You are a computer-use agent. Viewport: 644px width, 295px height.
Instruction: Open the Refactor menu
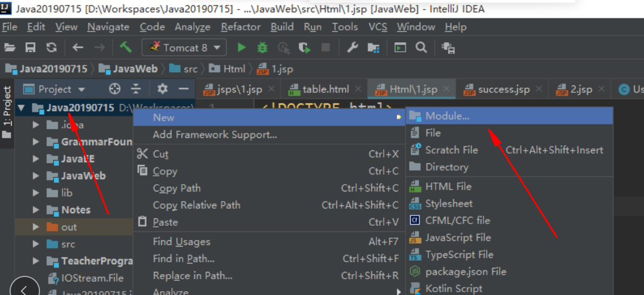[x=241, y=27]
